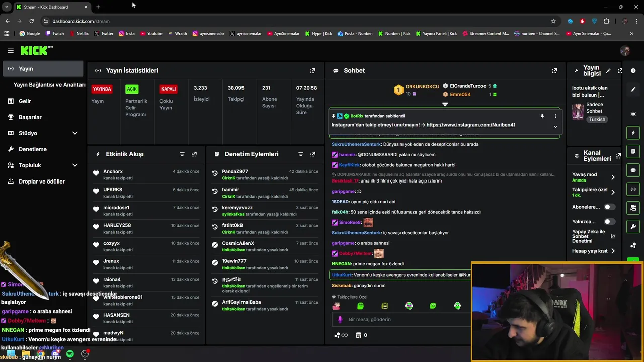This screenshot has width=644, height=362.
Task: Open the channel shop icon below chat
Action: pyautogui.click(x=358, y=335)
